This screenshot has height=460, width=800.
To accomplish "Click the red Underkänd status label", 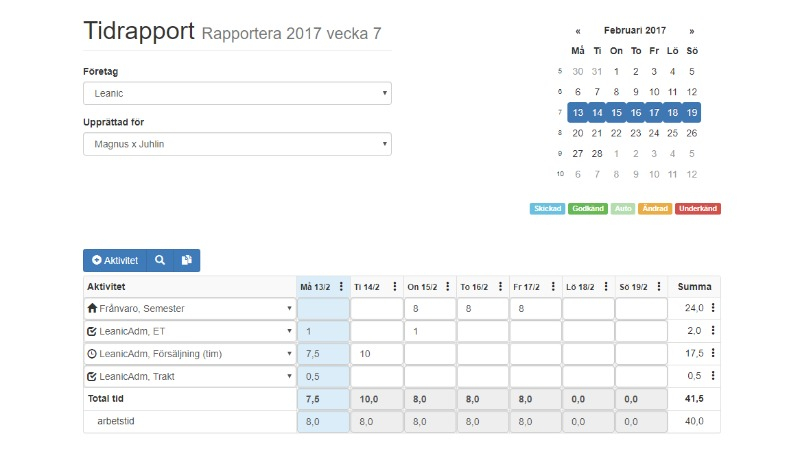I will coord(697,209).
